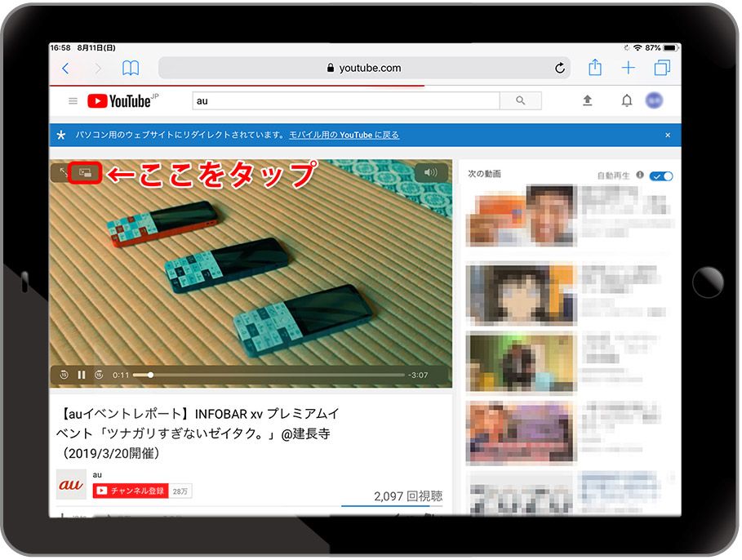Viewport: 742px width, 560px height.
Task: Click the -3:07 remaining time label
Action: (x=418, y=375)
